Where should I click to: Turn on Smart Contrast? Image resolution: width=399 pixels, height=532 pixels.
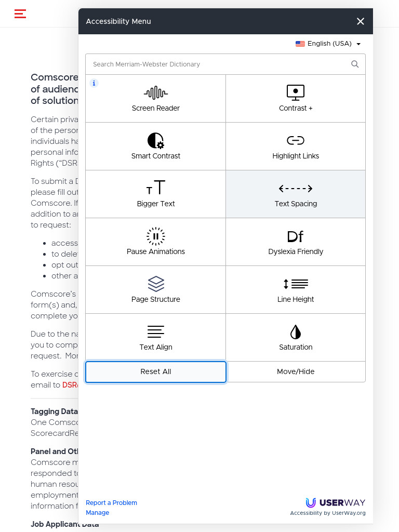tap(156, 146)
